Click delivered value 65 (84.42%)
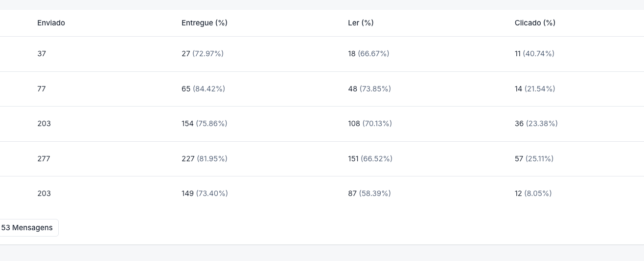Viewport: 644px width, 261px height. click(x=203, y=89)
